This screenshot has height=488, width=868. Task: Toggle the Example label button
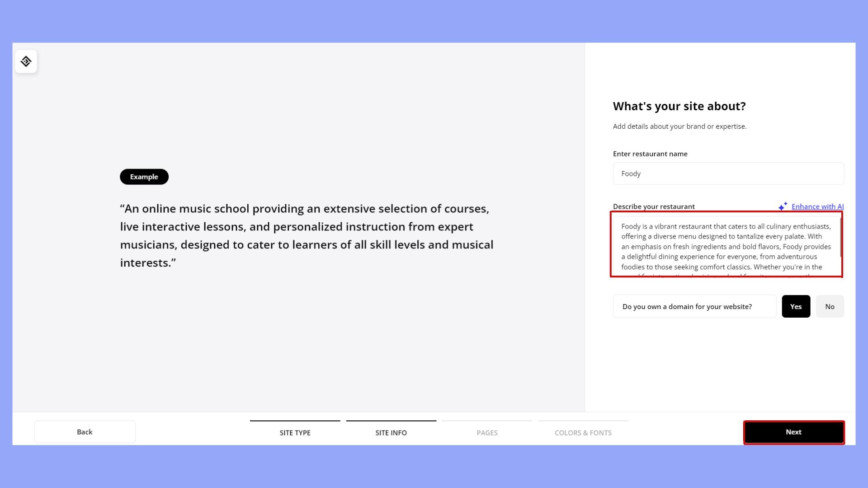144,176
